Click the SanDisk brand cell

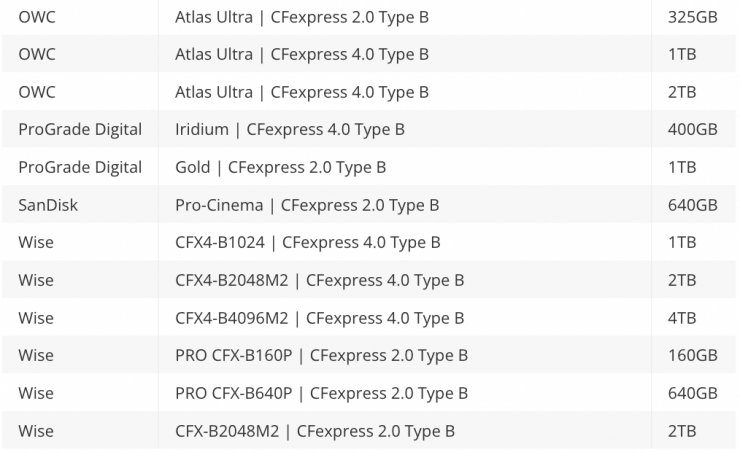(x=48, y=205)
